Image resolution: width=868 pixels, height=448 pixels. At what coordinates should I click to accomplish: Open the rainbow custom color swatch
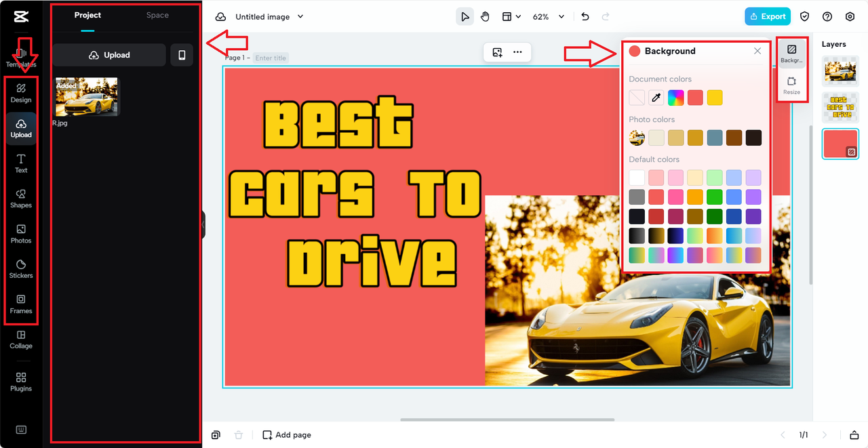[x=676, y=98]
